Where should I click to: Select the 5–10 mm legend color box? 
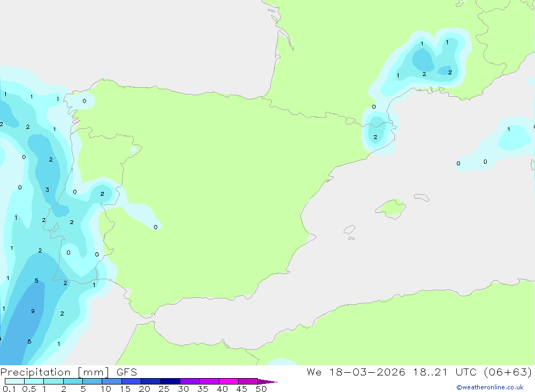pos(92,381)
